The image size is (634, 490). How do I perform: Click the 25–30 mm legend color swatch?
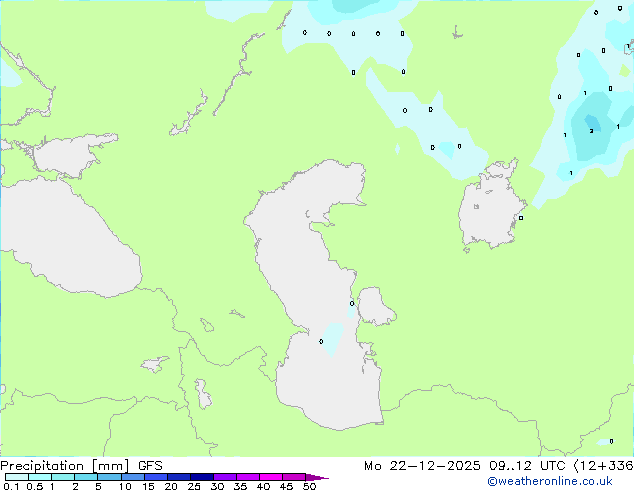point(201,477)
